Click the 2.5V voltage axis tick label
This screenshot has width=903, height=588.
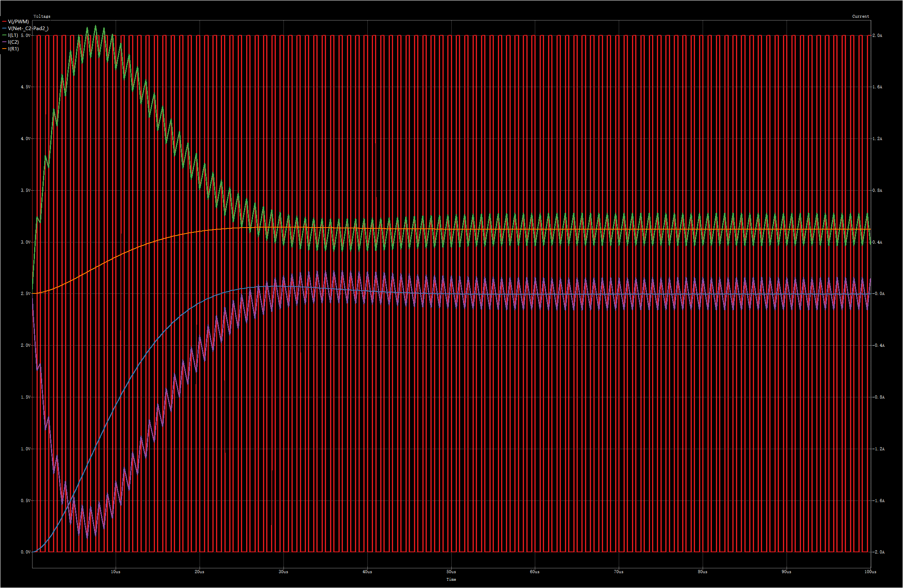click(25, 294)
